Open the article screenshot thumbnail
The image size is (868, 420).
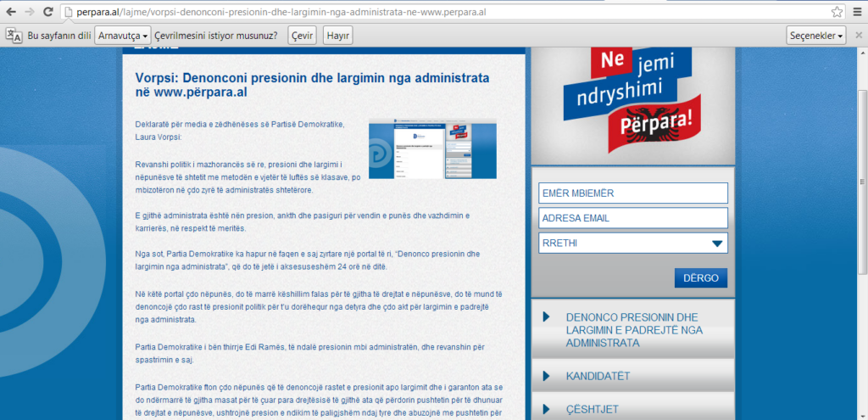(x=432, y=148)
